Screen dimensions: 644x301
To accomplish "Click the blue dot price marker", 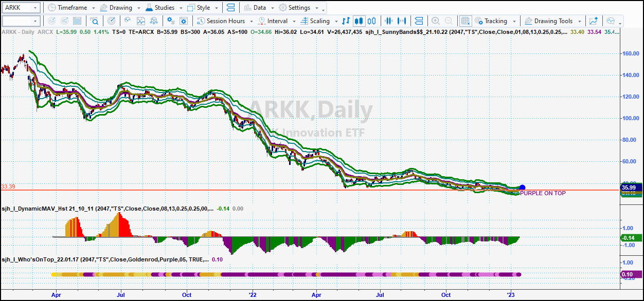I will point(522,187).
